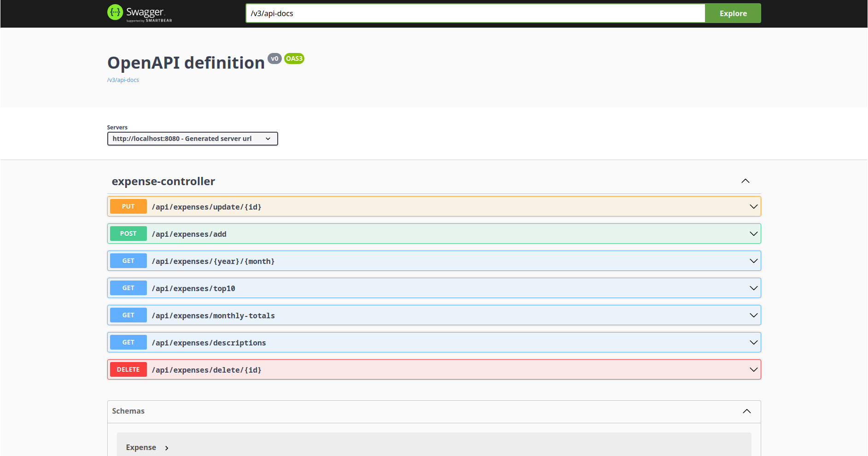Viewport: 868px width, 456px height.
Task: Collapse the expense-controller section
Action: click(746, 181)
